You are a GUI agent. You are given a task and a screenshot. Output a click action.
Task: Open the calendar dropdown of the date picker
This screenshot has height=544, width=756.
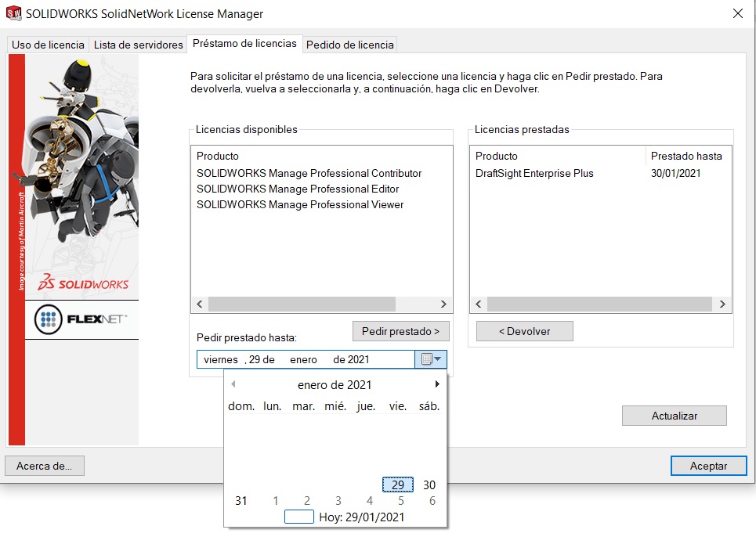pyautogui.click(x=431, y=359)
